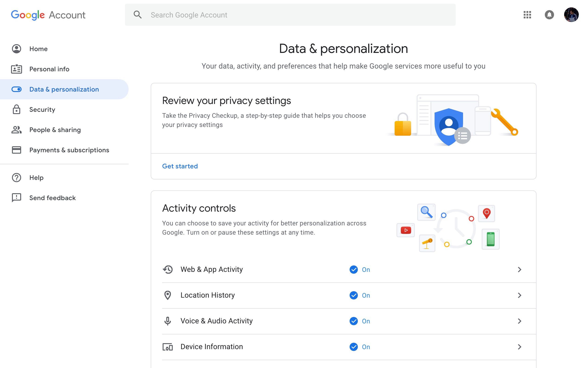The height and width of the screenshot is (368, 588).
Task: Open the notifications bell
Action: (549, 14)
